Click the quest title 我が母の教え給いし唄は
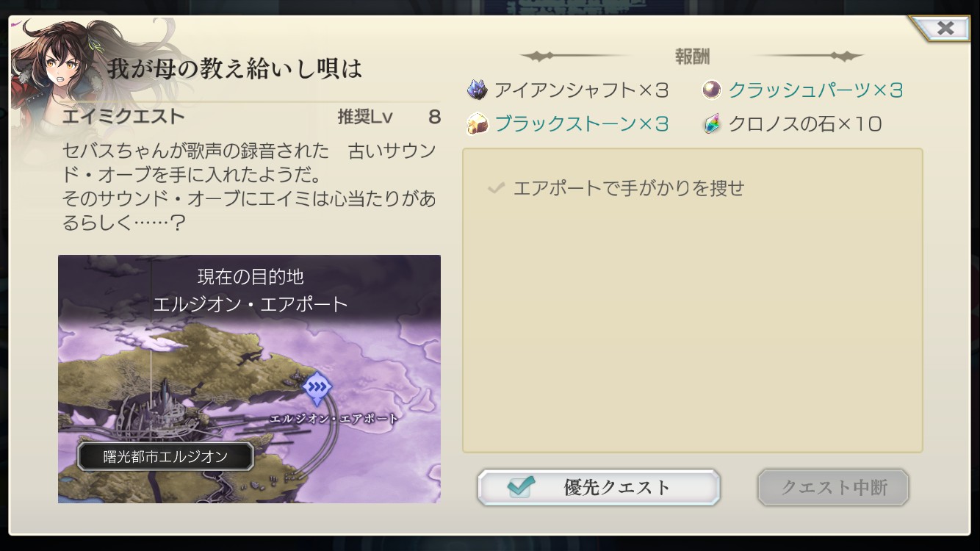Image resolution: width=980 pixels, height=551 pixels. (235, 70)
